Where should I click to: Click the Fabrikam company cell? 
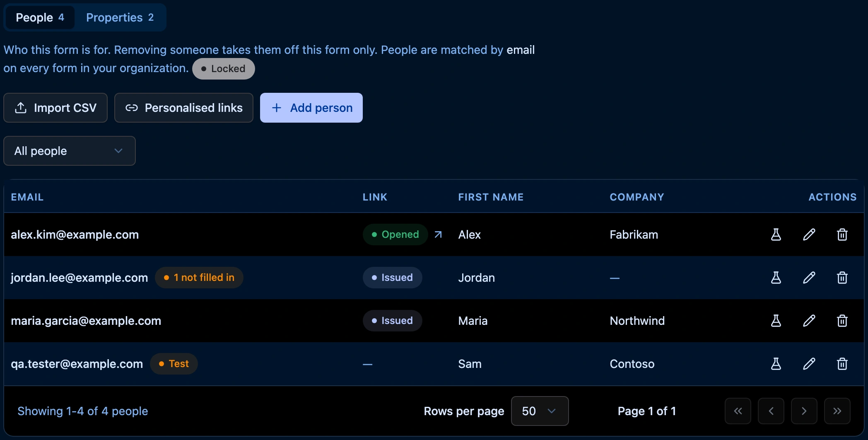(x=634, y=235)
